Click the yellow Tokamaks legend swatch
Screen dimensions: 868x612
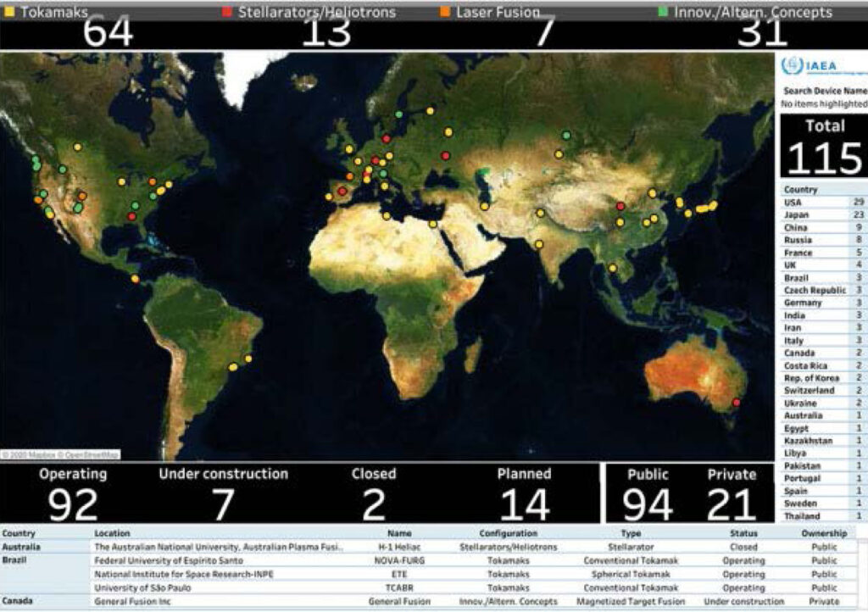click(x=9, y=12)
